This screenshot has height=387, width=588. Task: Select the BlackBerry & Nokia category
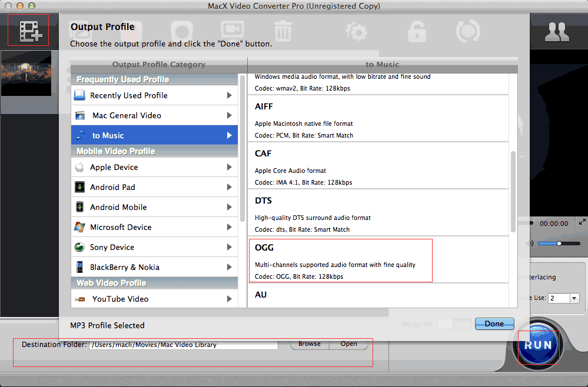coord(154,267)
